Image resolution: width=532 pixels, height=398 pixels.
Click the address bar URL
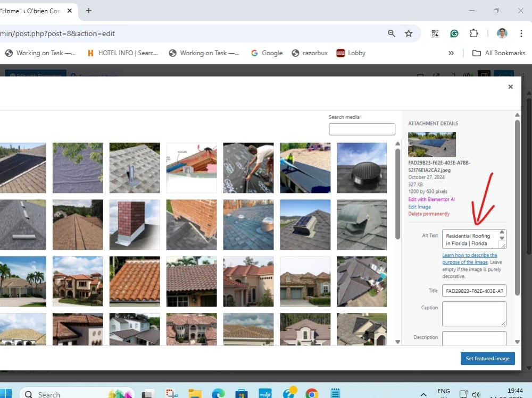(x=57, y=33)
